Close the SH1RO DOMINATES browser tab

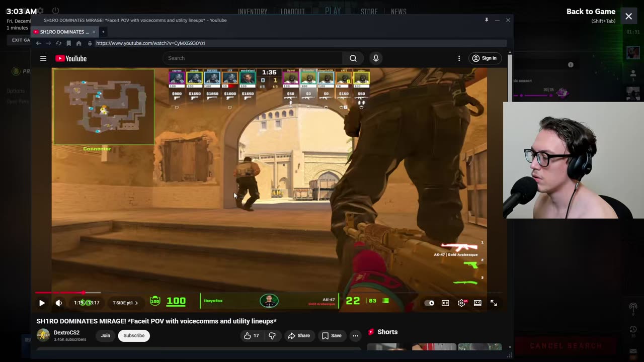94,32
